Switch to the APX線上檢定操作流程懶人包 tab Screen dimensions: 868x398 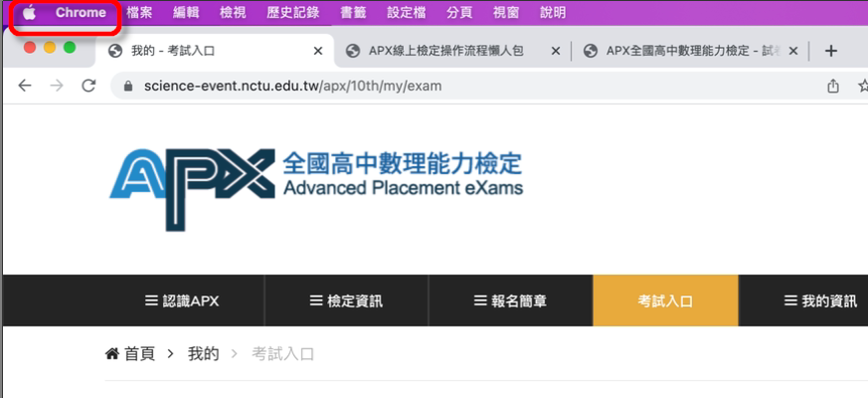click(x=452, y=51)
